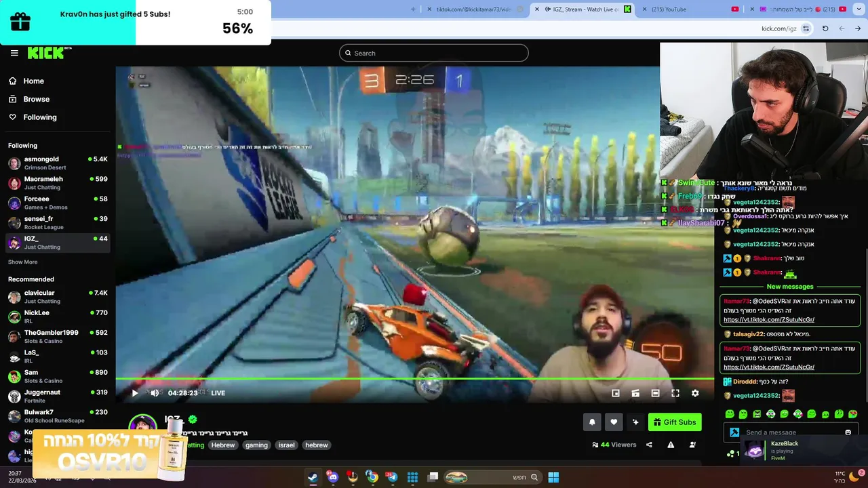Open clip creation icon in player
This screenshot has height=488, width=868.
pyautogui.click(x=635, y=393)
